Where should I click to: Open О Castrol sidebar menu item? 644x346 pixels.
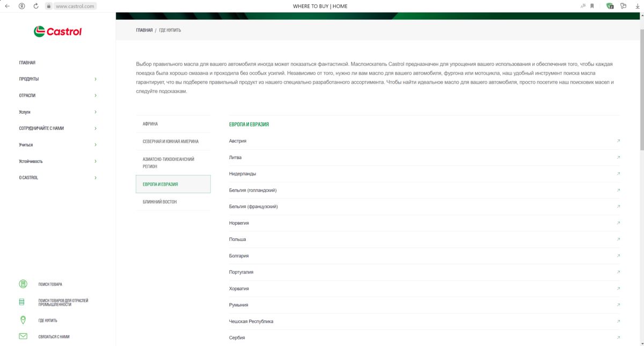pyautogui.click(x=28, y=178)
